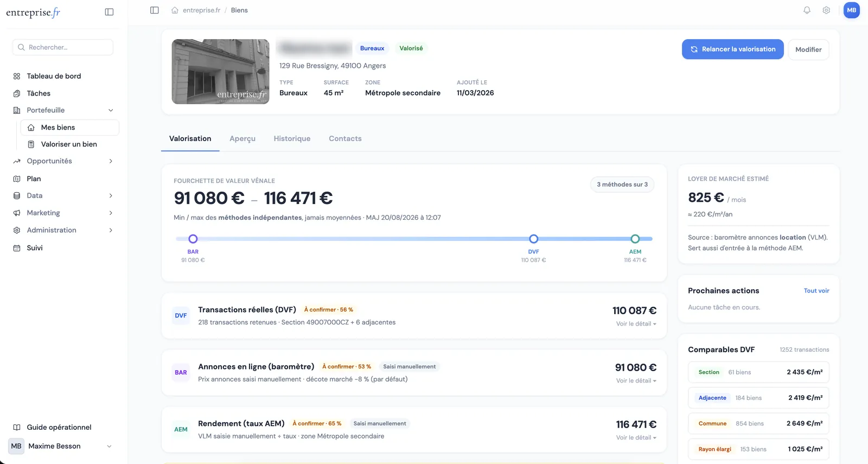
Task: Switch to the Aperçu tab
Action: [x=242, y=139]
